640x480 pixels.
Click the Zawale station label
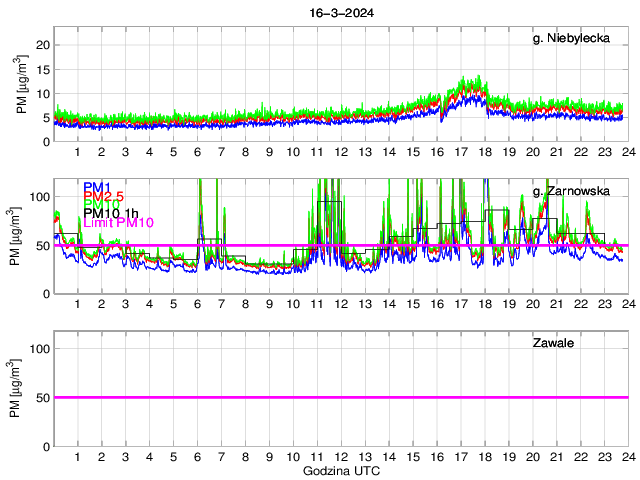pos(553,343)
